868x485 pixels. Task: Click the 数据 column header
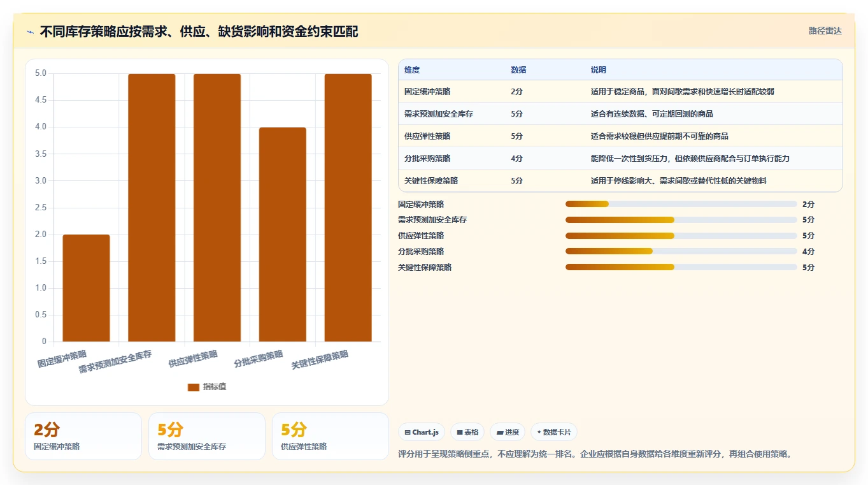pos(518,70)
